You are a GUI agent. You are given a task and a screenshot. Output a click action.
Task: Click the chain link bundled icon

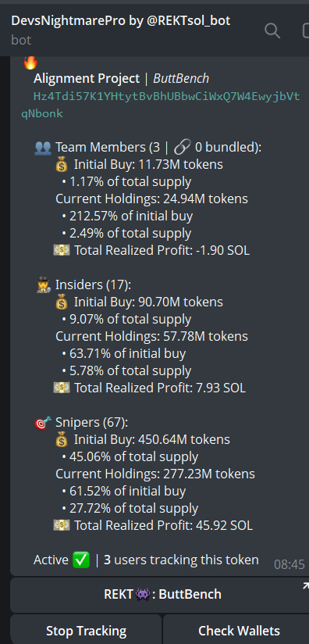[182, 148]
